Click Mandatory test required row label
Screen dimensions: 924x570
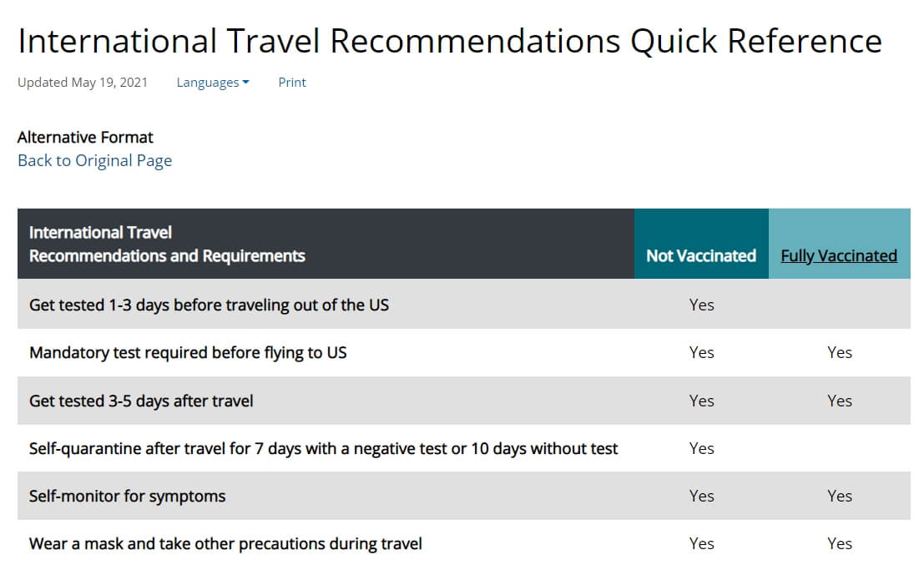click(188, 352)
